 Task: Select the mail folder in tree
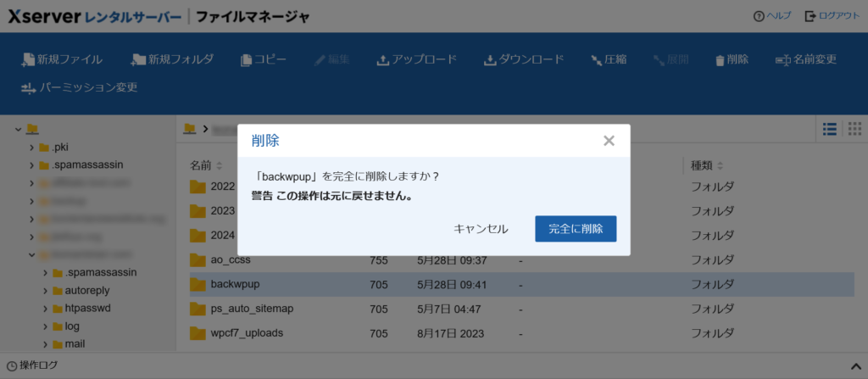tap(69, 344)
